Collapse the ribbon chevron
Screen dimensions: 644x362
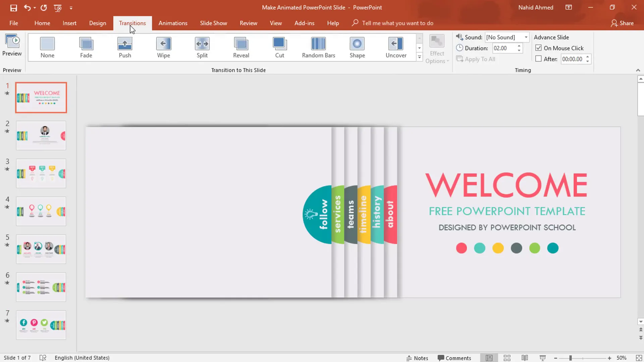(638, 70)
